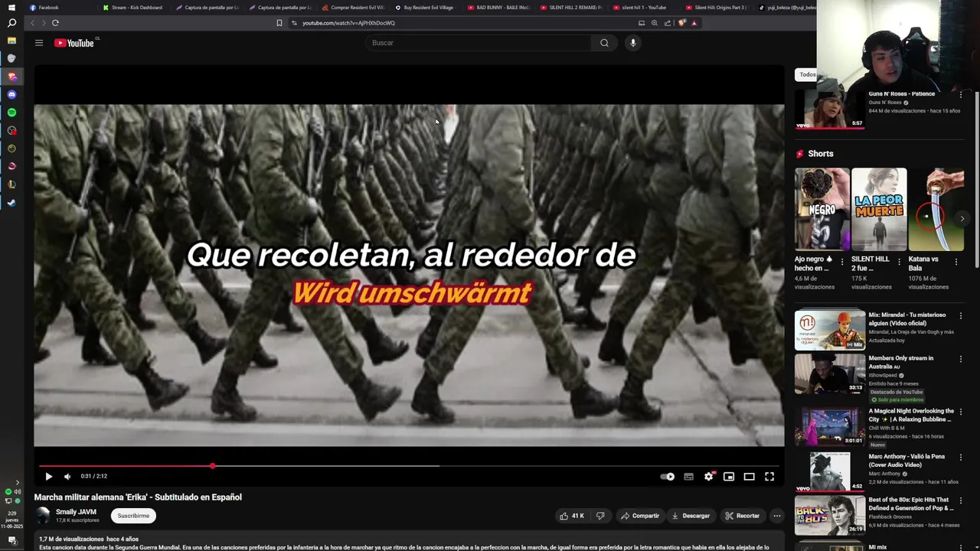Enable miniplayer mode
980x551 pixels.
pos(729,476)
